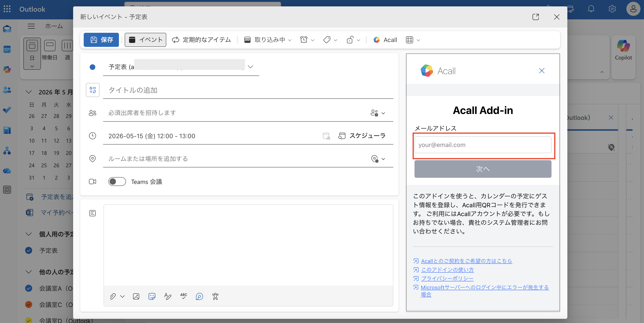
Task: Open notifications bell in Outlook header
Action: [x=591, y=9]
